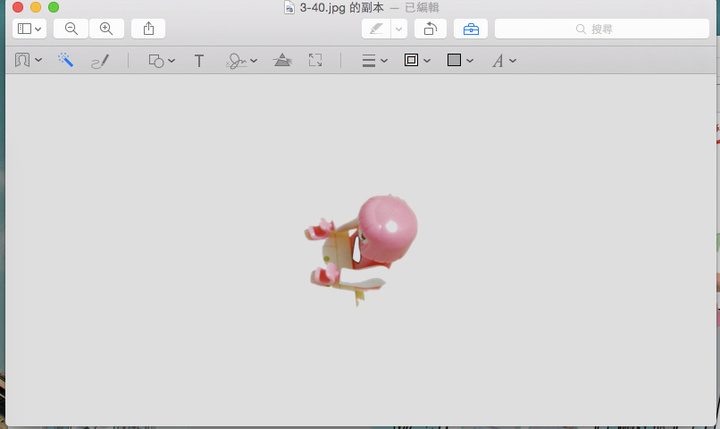Screen dimensions: 720x429
Task: Click the Adjust Size tool icon
Action: [316, 61]
